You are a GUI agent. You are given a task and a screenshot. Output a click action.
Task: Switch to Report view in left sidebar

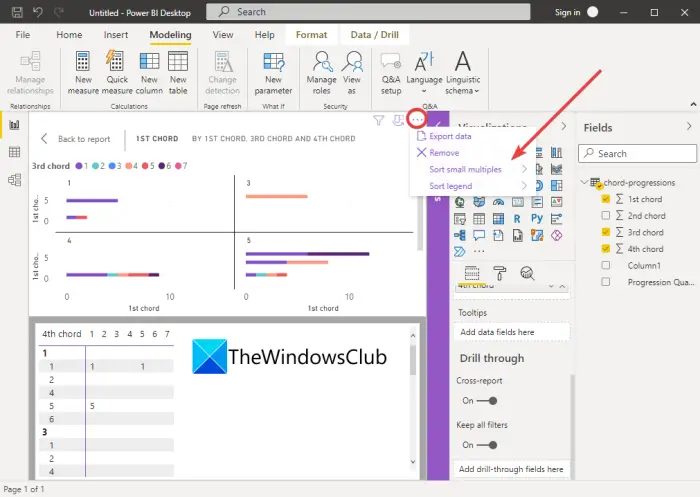pos(14,125)
